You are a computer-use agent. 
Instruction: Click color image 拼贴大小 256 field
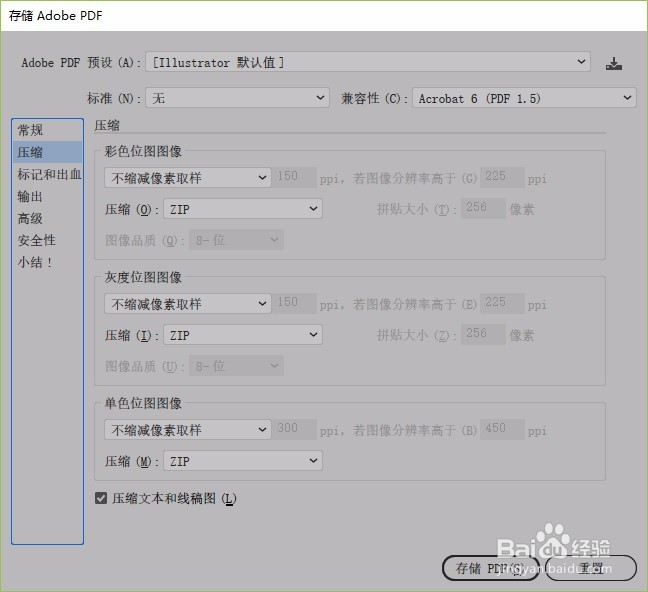[x=483, y=208]
